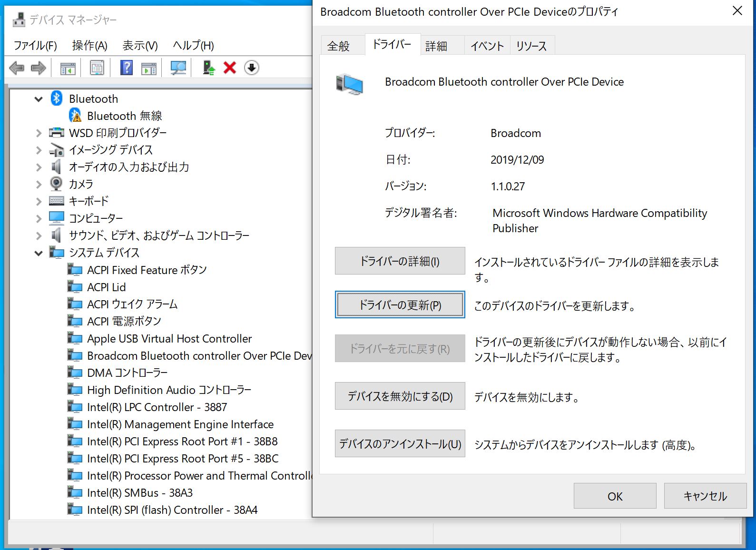756x550 pixels.
Task: Open the show/hide console tree toolbar icon
Action: (68, 68)
